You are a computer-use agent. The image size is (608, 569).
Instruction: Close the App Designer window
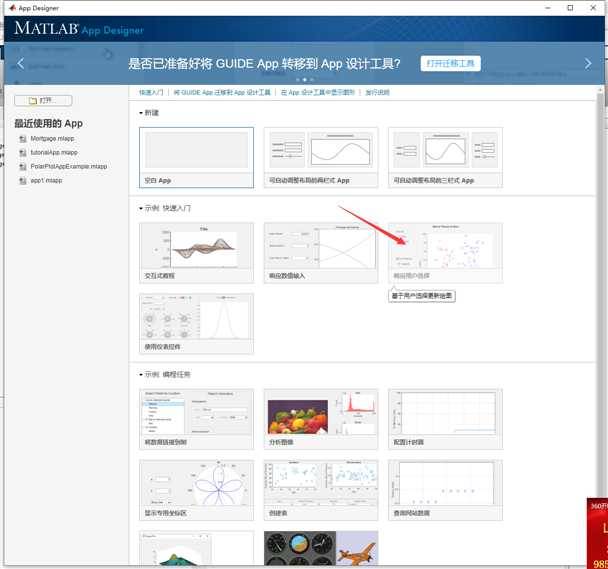(x=593, y=8)
